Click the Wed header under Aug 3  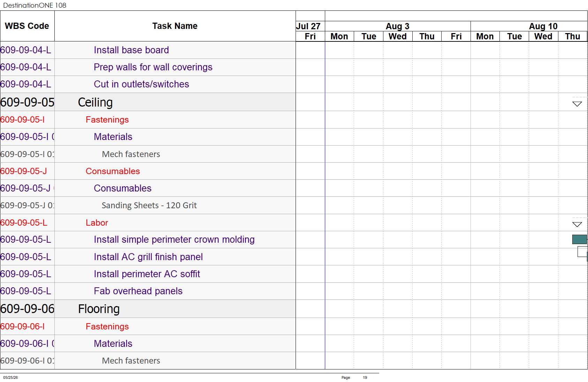[398, 36]
